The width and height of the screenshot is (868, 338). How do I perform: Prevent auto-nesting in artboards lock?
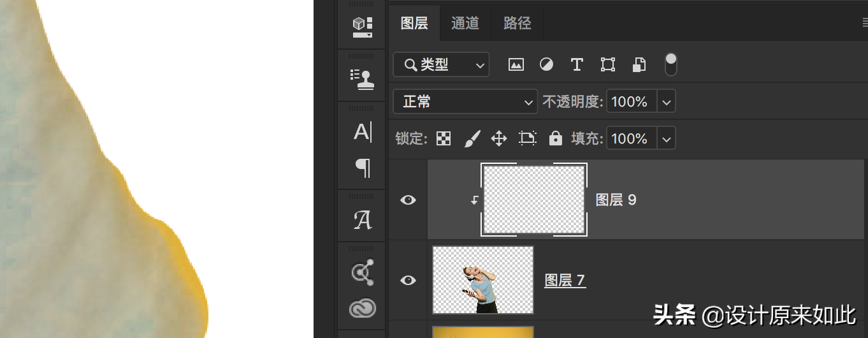(x=528, y=138)
